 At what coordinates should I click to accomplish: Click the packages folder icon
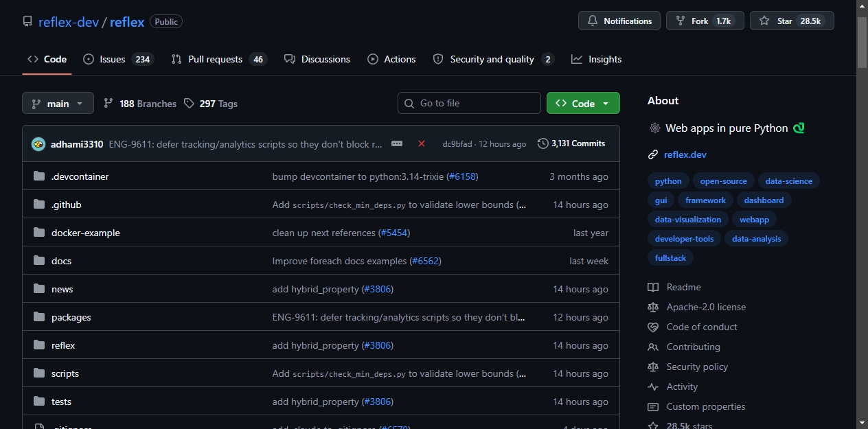pos(39,317)
